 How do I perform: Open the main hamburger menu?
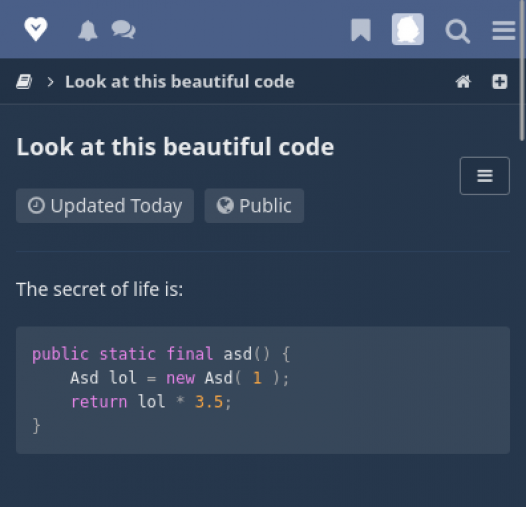[x=504, y=31]
